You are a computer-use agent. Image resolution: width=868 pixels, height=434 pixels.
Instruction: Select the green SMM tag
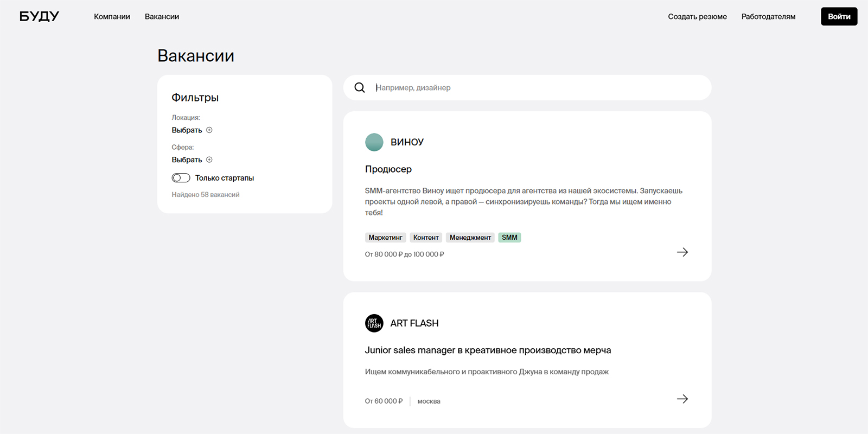pos(509,238)
